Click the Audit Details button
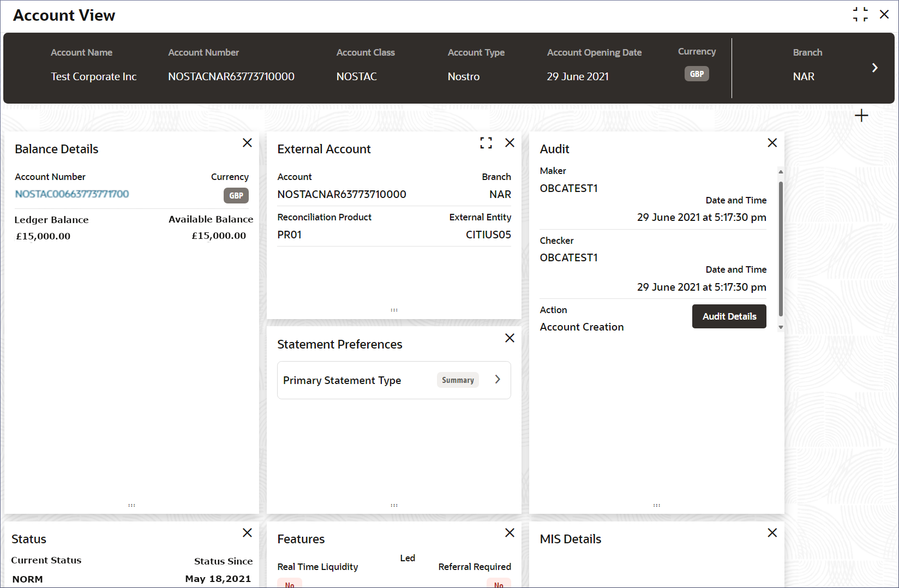The width and height of the screenshot is (899, 588). pos(729,316)
